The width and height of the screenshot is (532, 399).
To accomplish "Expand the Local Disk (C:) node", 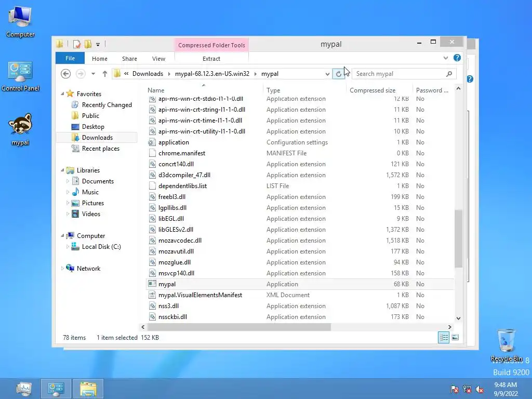I will pos(68,247).
